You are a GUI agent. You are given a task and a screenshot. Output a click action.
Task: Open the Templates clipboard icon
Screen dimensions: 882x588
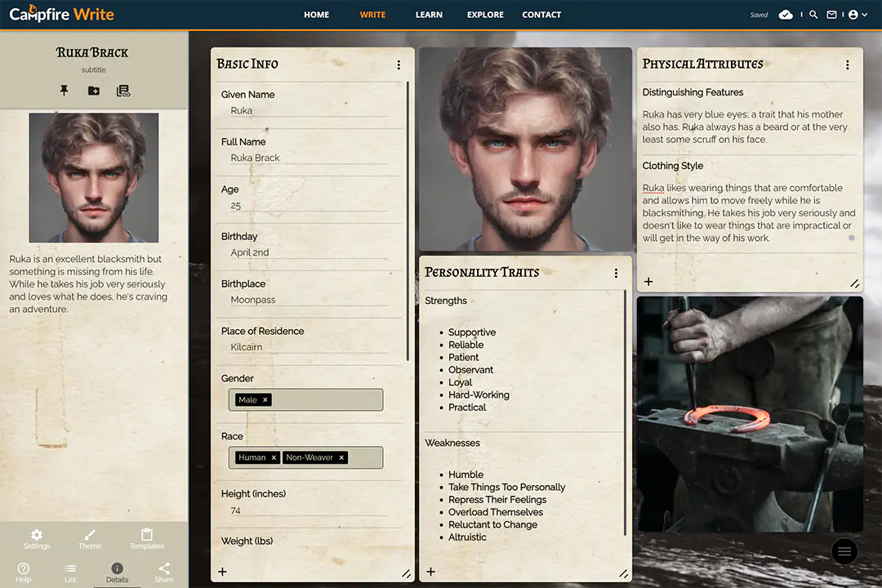tap(147, 538)
